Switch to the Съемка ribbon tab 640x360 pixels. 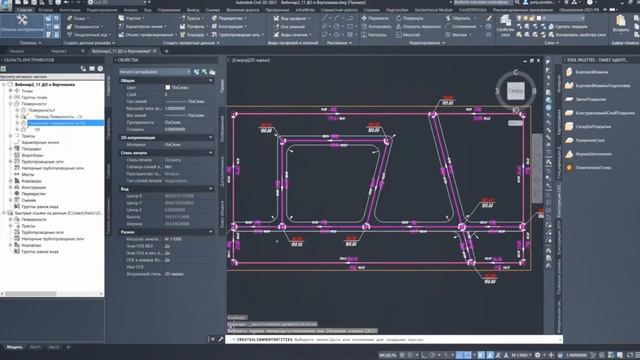[213, 10]
